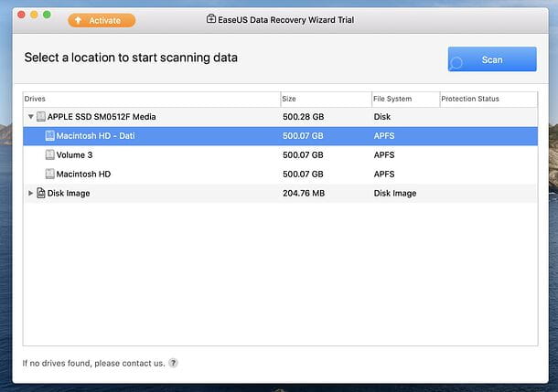The image size is (558, 392).
Task: Click the 204.76 MB size value
Action: (x=304, y=194)
